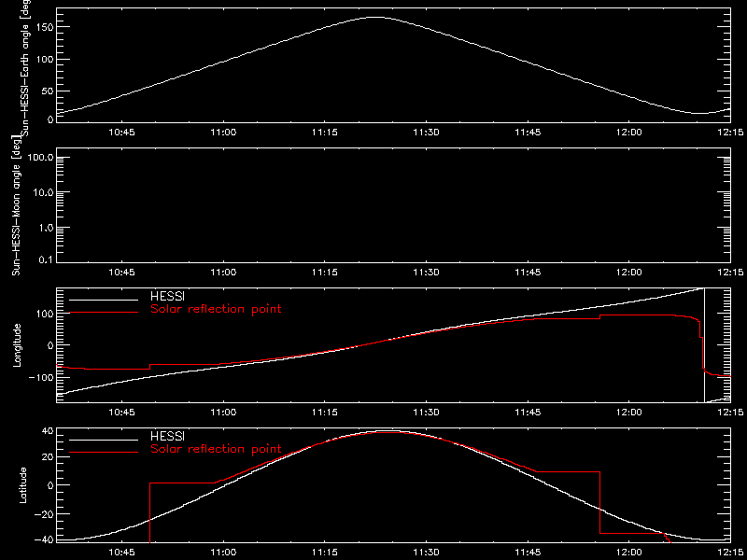Click the Sun-HESSI-Moon angle axis label
Viewport: 747px width, 560px height.
[x=17, y=205]
